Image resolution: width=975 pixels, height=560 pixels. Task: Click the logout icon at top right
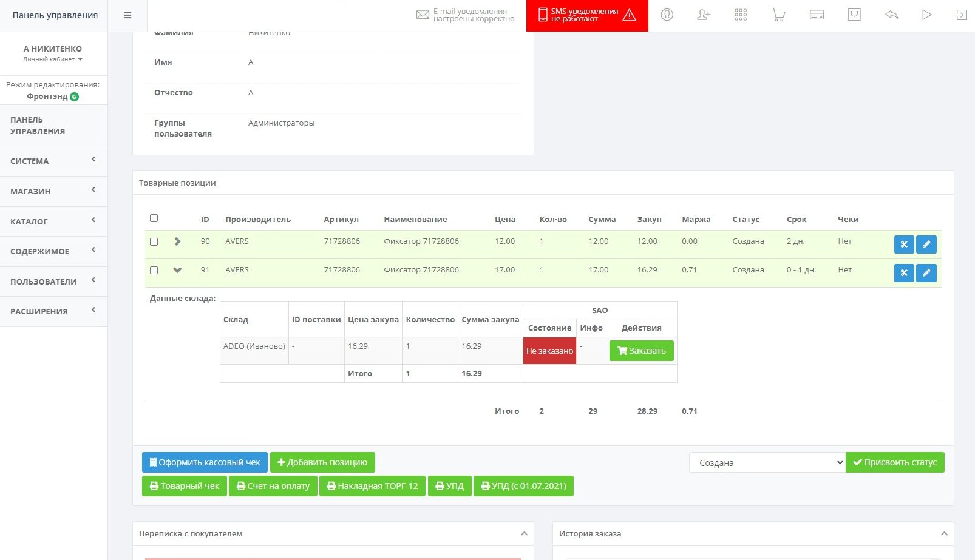[x=960, y=15]
